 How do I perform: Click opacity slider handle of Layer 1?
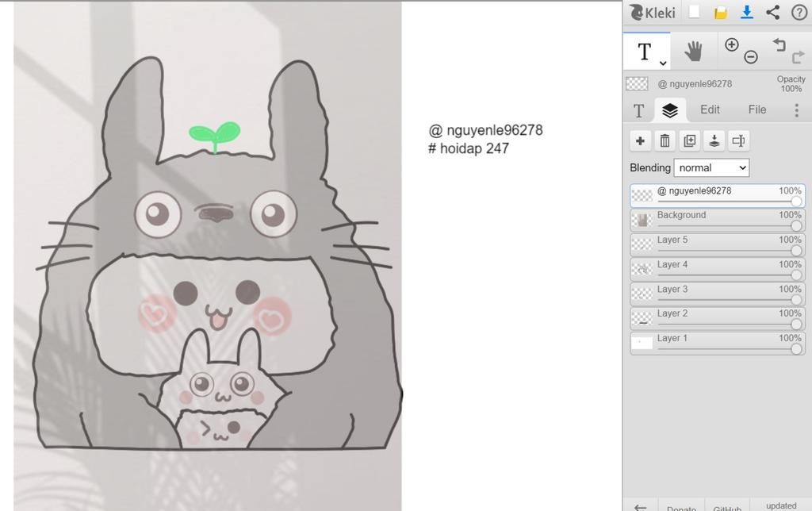(796, 349)
